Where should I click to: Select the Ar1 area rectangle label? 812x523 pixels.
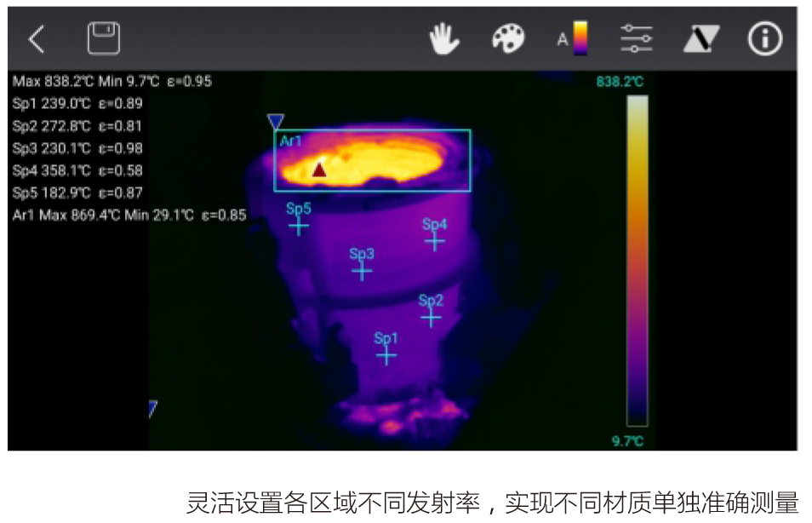coord(291,141)
